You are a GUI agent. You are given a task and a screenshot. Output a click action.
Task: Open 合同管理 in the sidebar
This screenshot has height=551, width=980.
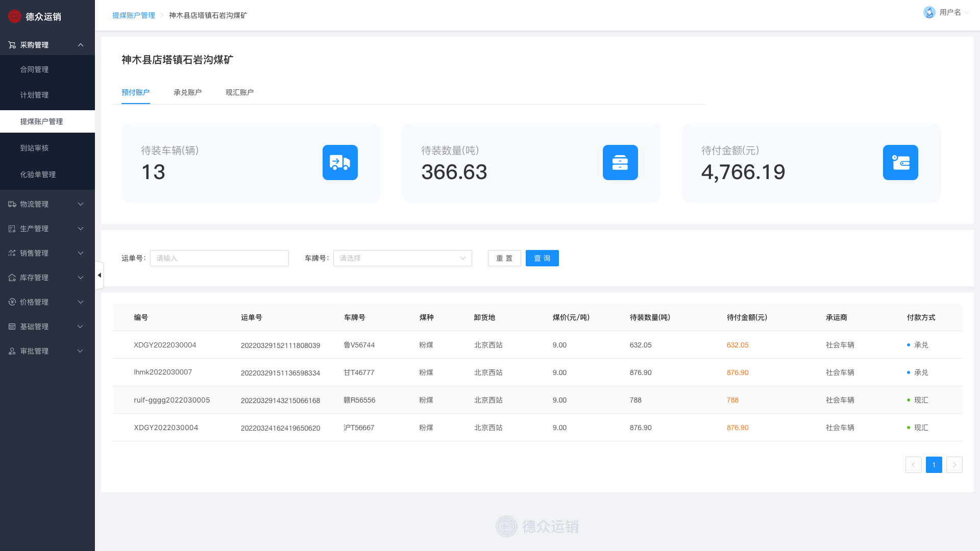click(x=34, y=69)
